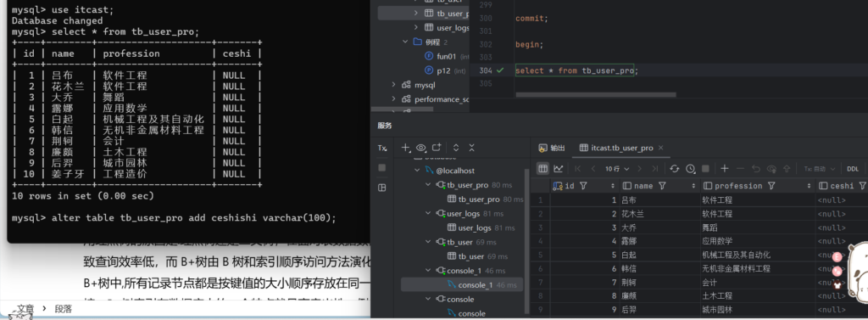Expand the mysql schema node
Image resolution: width=868 pixels, height=320 pixels.
coord(393,85)
